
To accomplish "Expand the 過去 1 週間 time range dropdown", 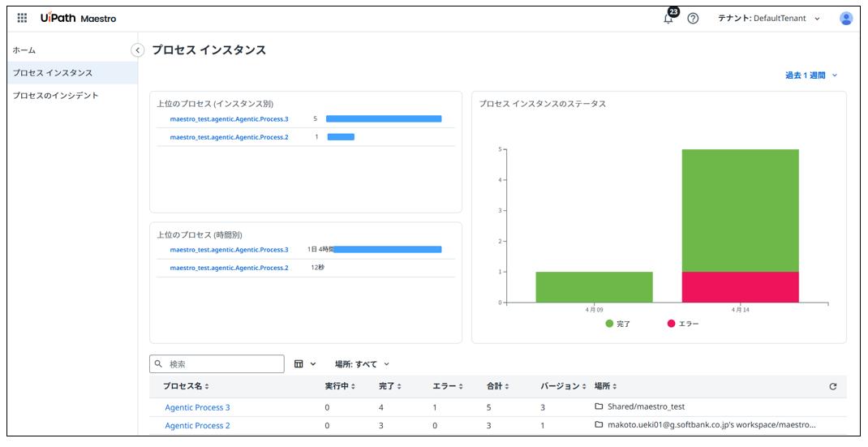I will (x=810, y=75).
